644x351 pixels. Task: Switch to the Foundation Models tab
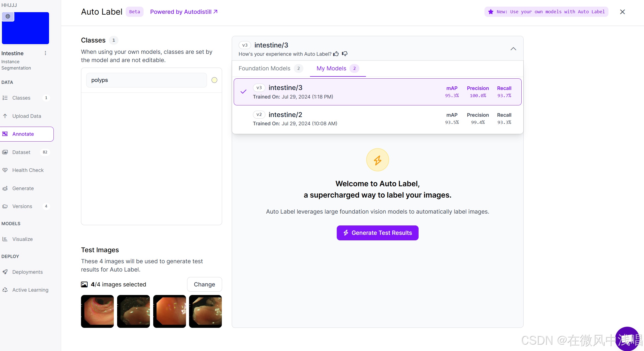click(x=264, y=68)
